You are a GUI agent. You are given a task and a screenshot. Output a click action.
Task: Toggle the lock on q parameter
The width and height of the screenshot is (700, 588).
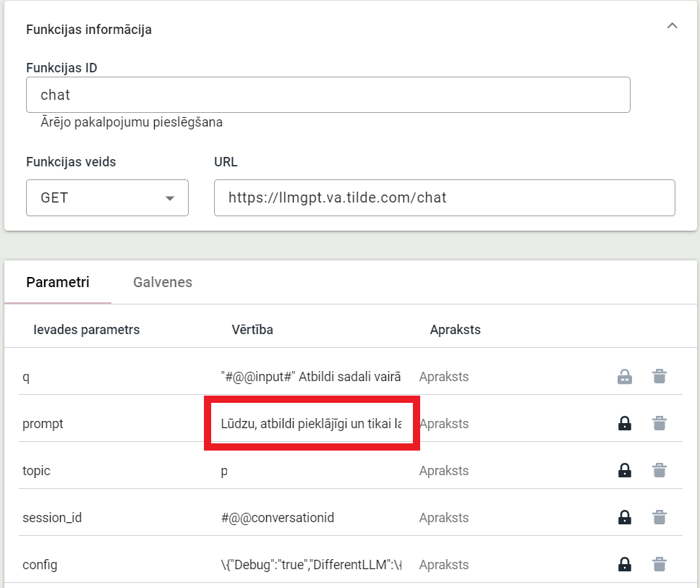pyautogui.click(x=625, y=377)
